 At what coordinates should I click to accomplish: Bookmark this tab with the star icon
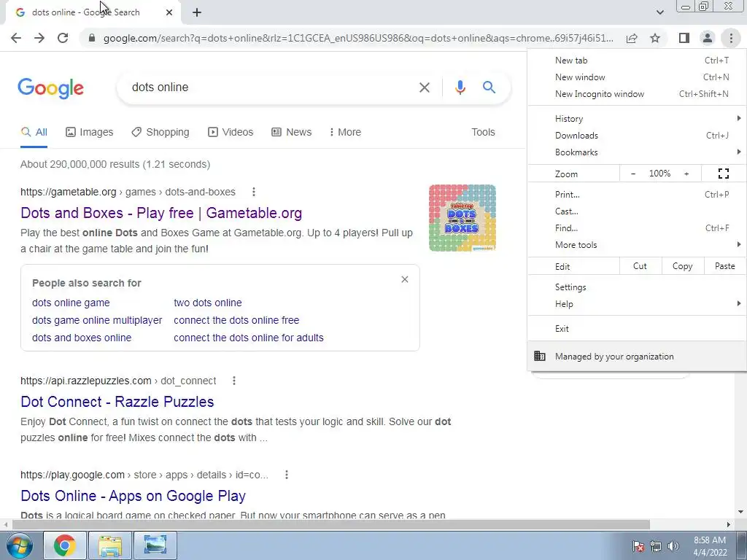(655, 38)
